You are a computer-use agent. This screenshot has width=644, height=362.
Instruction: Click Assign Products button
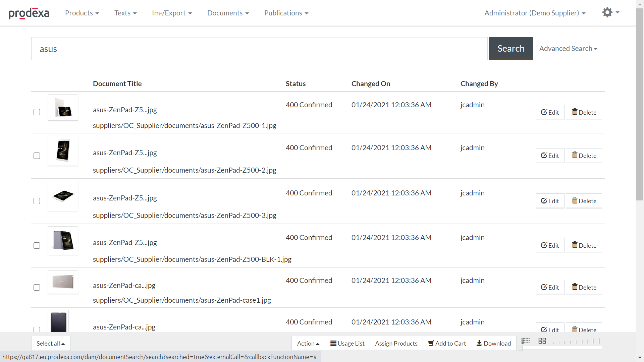[x=396, y=343]
